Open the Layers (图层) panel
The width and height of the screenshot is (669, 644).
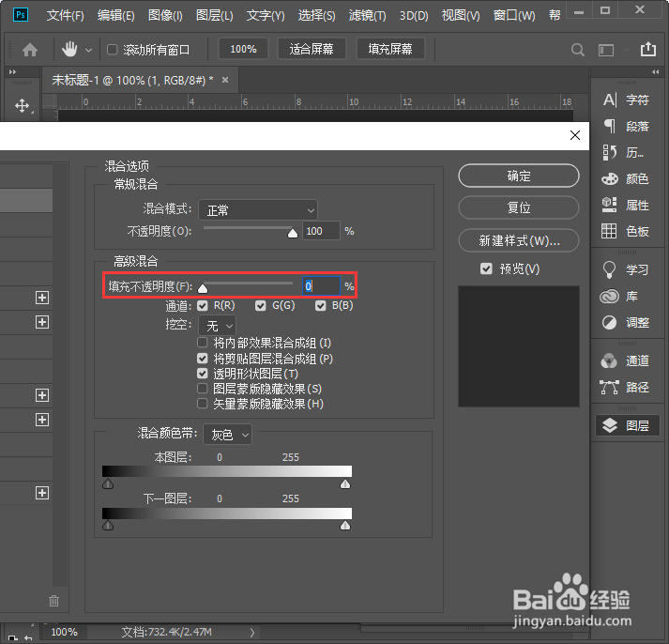(x=628, y=425)
